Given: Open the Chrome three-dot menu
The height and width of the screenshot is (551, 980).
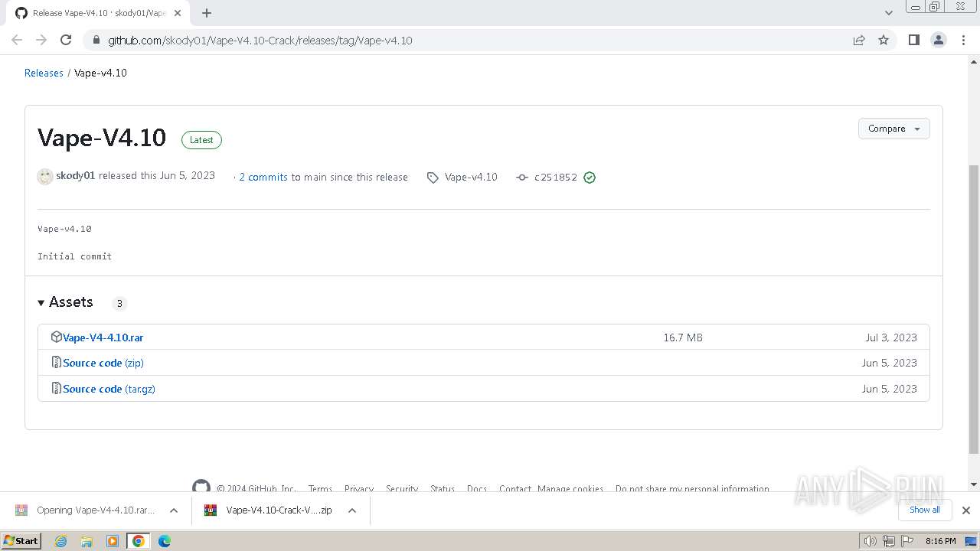Looking at the screenshot, I should click(963, 40).
